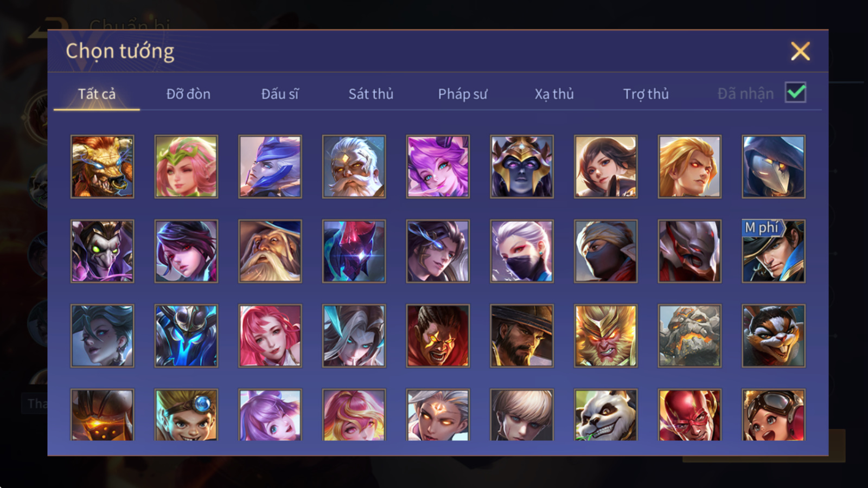Choose the red-masked Flash hero
The image size is (868, 488).
[690, 415]
